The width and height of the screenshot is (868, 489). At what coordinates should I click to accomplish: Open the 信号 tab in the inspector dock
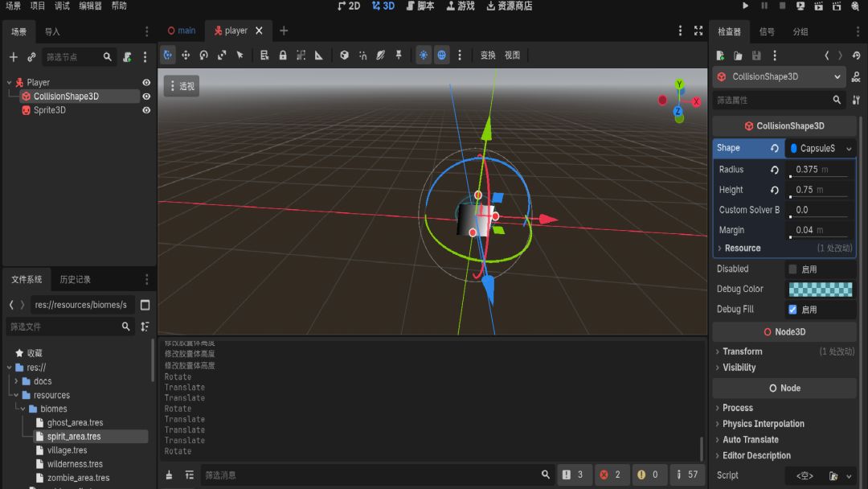coord(767,31)
